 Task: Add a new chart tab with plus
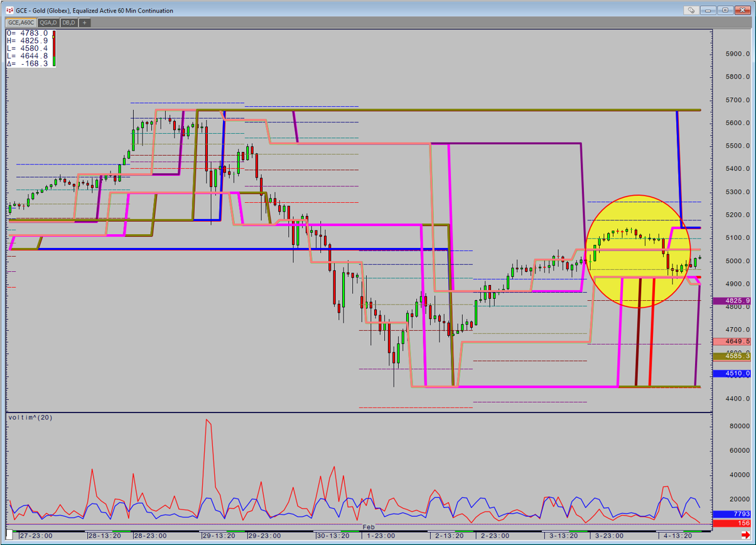84,23
